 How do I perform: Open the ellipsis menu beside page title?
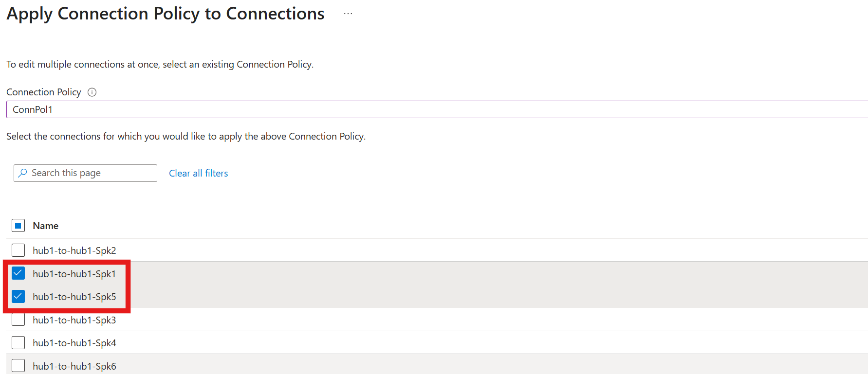[348, 14]
